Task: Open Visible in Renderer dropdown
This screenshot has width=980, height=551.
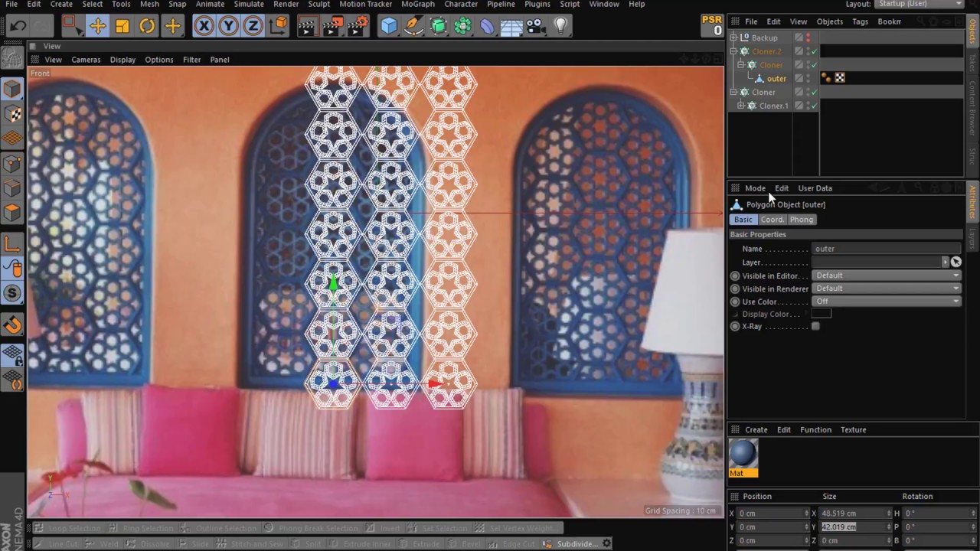Action: click(x=886, y=289)
